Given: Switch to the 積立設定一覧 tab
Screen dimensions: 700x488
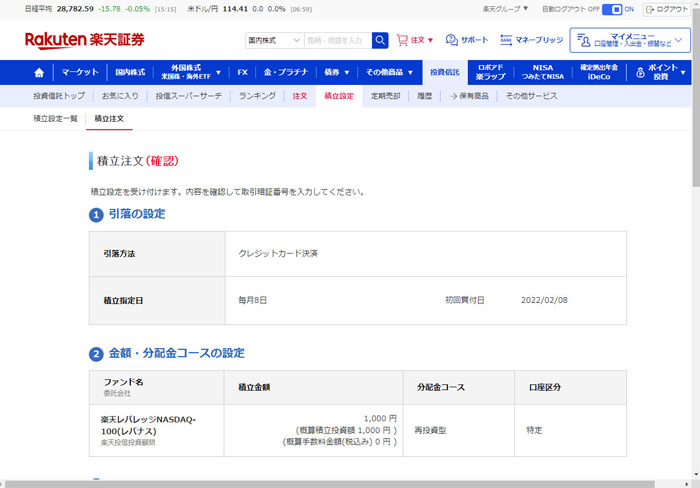Looking at the screenshot, I should click(55, 119).
